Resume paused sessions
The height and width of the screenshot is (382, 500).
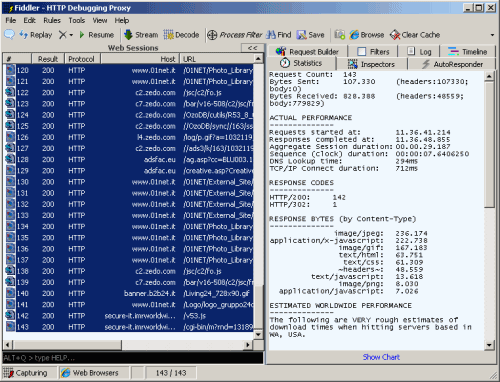(x=96, y=35)
